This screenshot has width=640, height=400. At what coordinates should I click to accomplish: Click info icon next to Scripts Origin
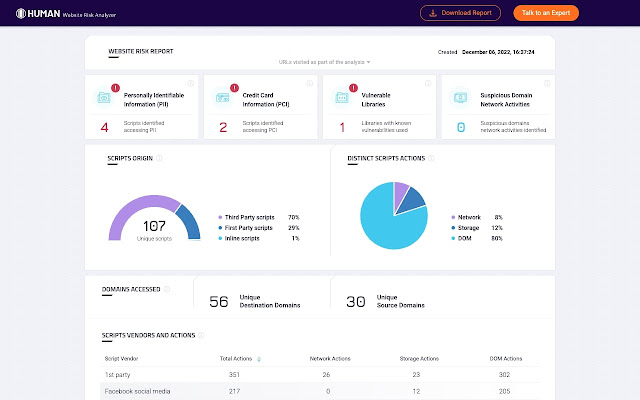(x=159, y=158)
